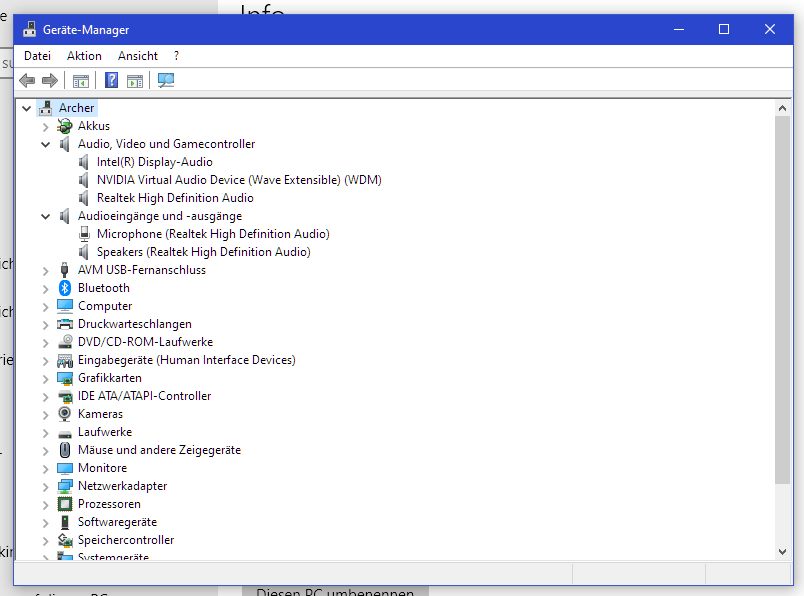
Task: Click the Archer computer root icon
Action: [46, 108]
